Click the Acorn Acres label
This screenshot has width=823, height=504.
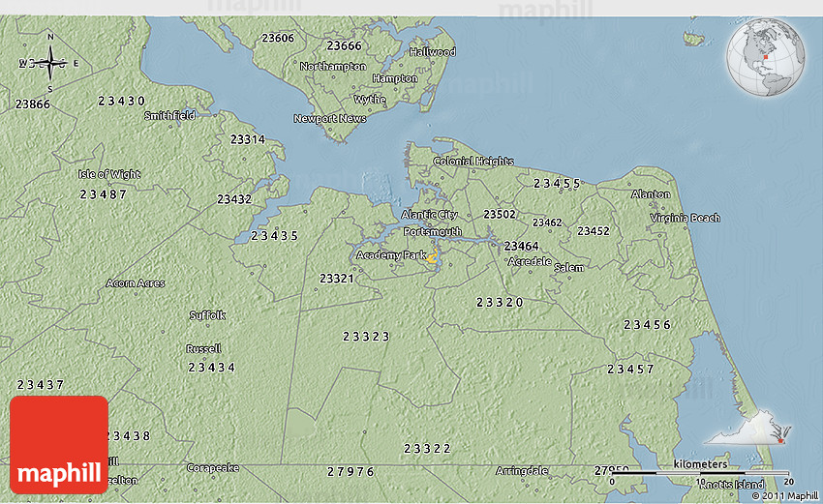(135, 283)
